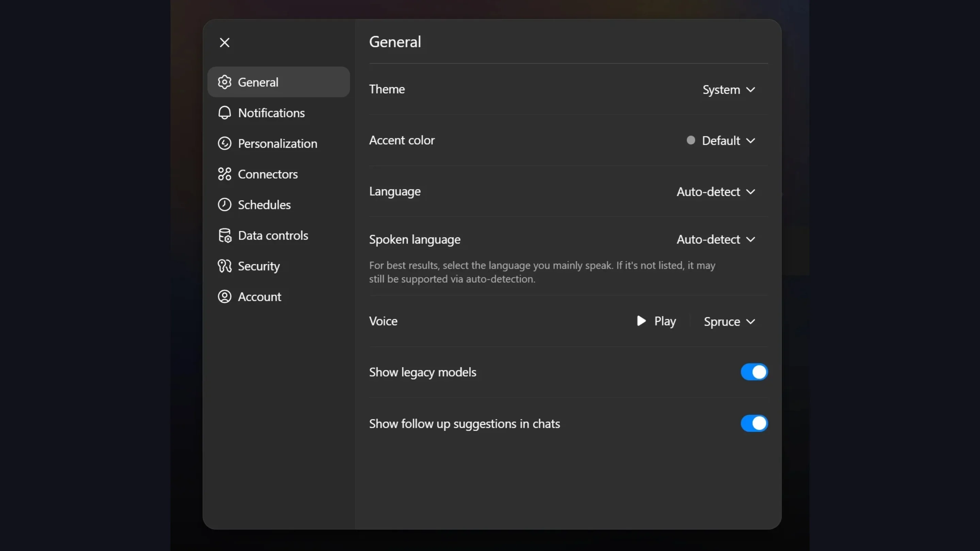Image resolution: width=980 pixels, height=551 pixels.
Task: Click the 'Language' setting label
Action: tap(395, 191)
